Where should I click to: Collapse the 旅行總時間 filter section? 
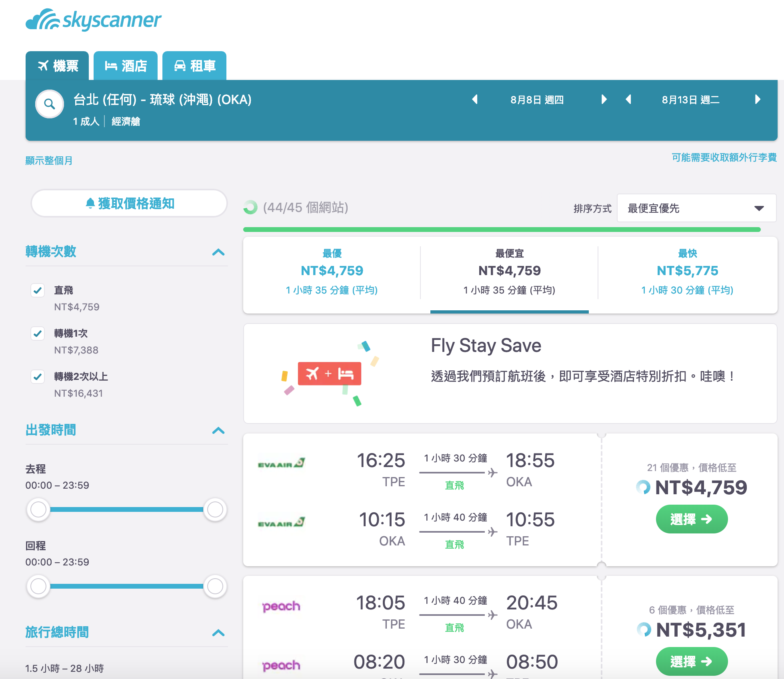(x=218, y=633)
